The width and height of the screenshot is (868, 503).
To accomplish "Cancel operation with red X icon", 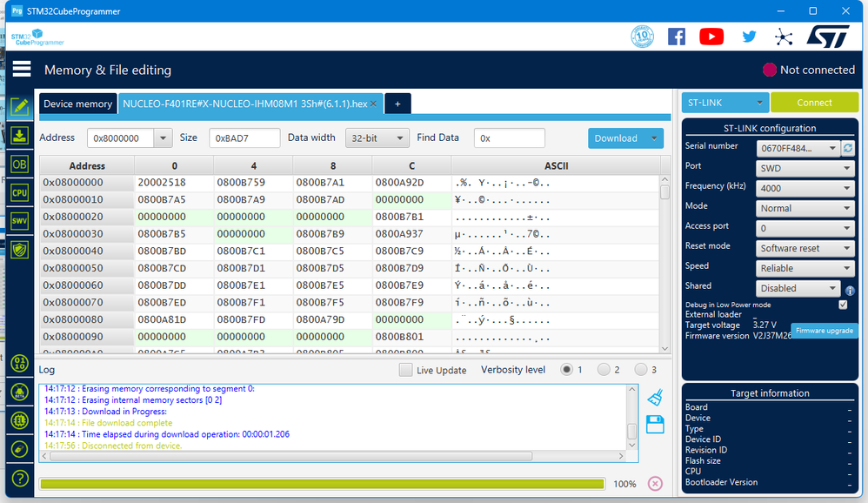I will coord(655,484).
